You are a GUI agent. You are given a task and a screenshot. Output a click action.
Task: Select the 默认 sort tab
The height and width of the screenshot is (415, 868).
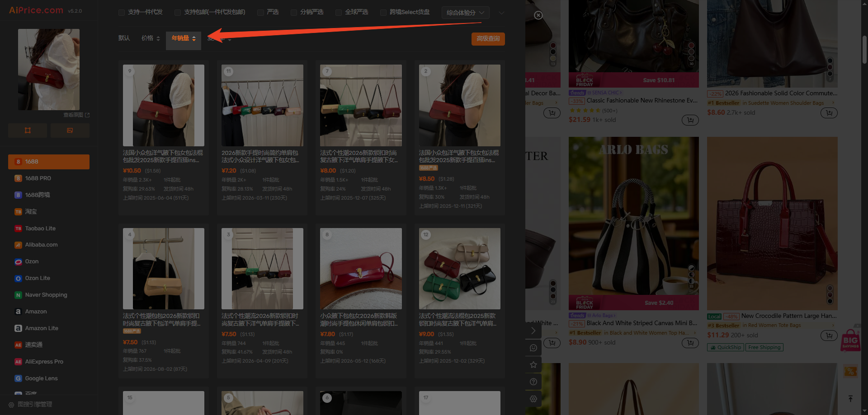[124, 38]
